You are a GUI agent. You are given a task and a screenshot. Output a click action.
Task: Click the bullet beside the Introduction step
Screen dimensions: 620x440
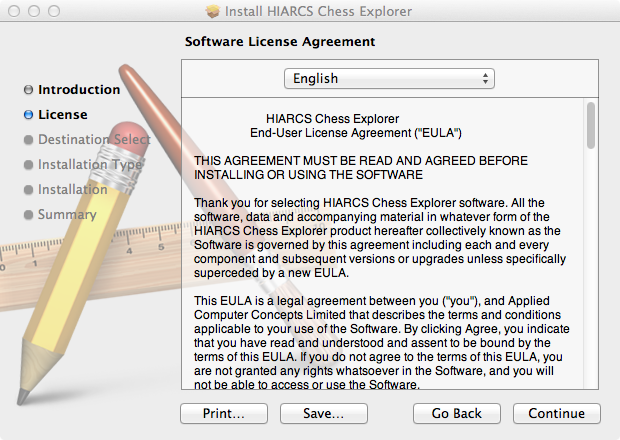29,90
